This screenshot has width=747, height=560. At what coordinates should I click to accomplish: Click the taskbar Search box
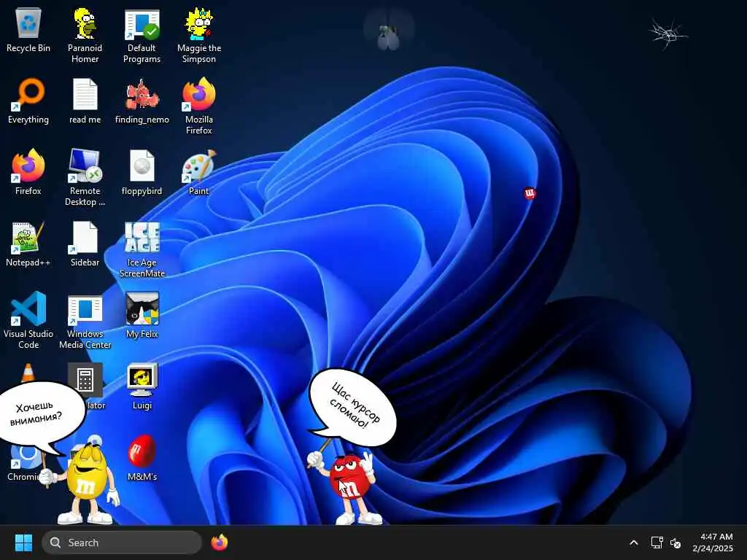click(x=122, y=542)
